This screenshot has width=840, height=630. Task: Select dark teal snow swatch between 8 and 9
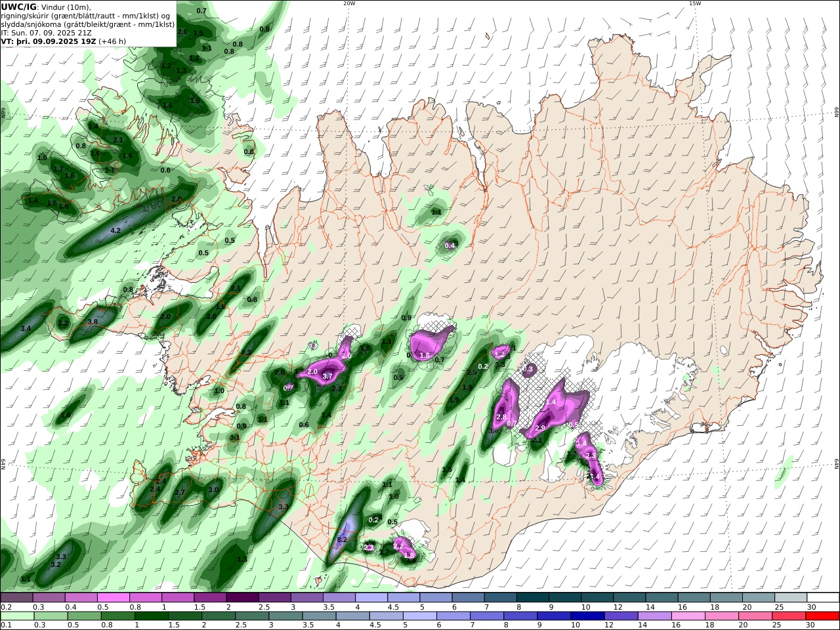click(x=533, y=598)
